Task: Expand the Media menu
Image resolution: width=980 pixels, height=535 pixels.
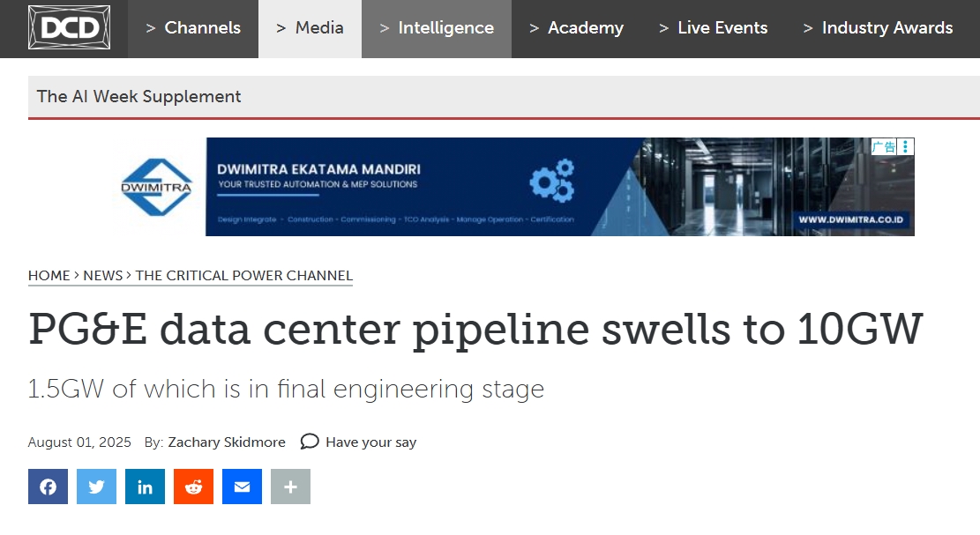Action: (x=310, y=28)
